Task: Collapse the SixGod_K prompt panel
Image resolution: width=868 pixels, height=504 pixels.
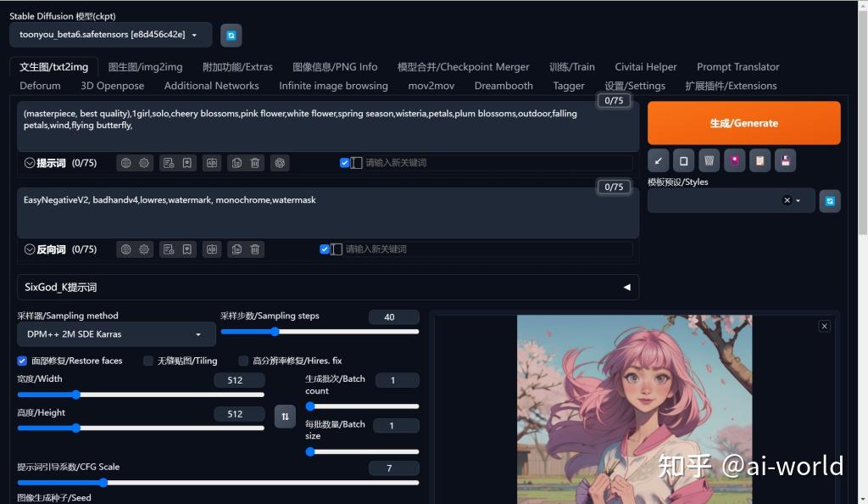Action: [x=626, y=287]
